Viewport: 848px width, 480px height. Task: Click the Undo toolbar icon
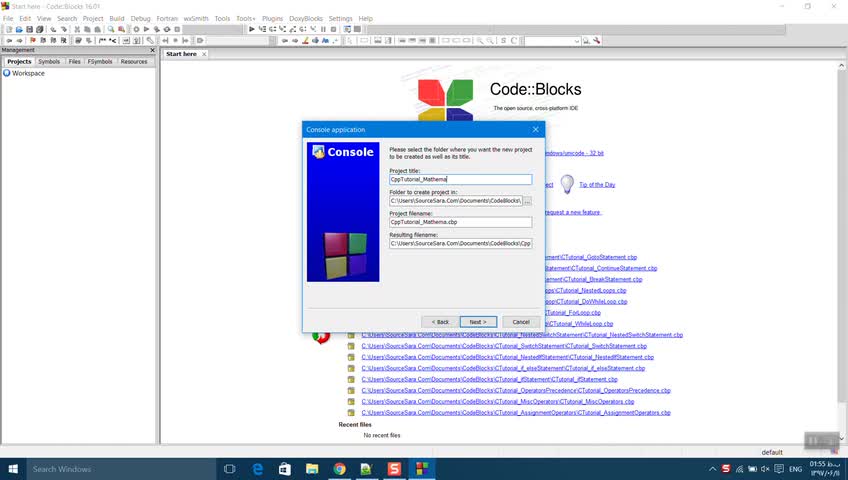pyautogui.click(x=53, y=29)
